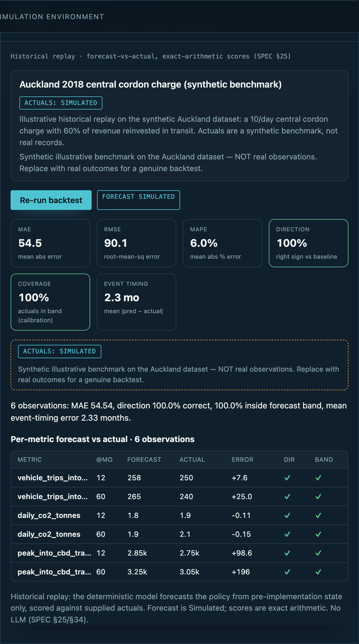Click the top ACTUALS: SIMULATED badge
Screen dimensions: 359x644
61,103
